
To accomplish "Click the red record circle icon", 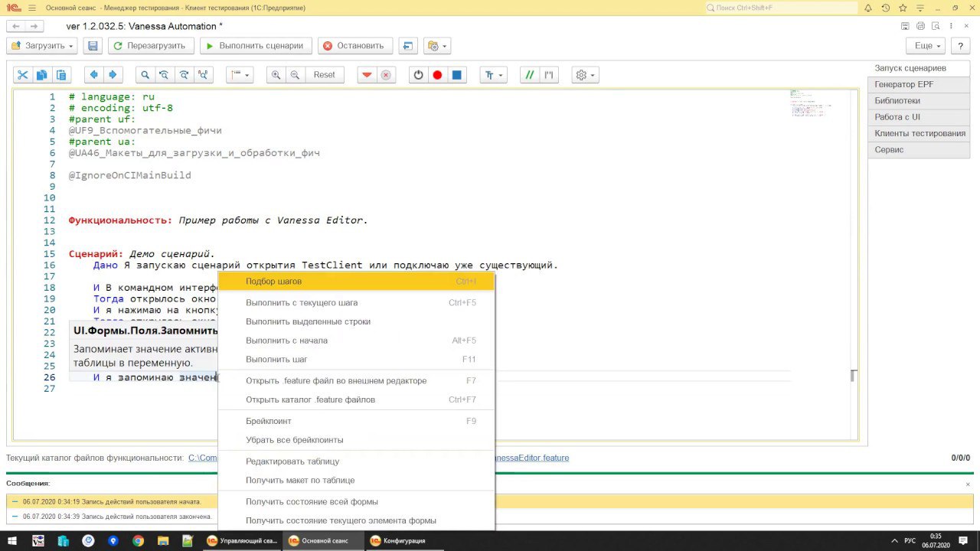I will 437,75.
